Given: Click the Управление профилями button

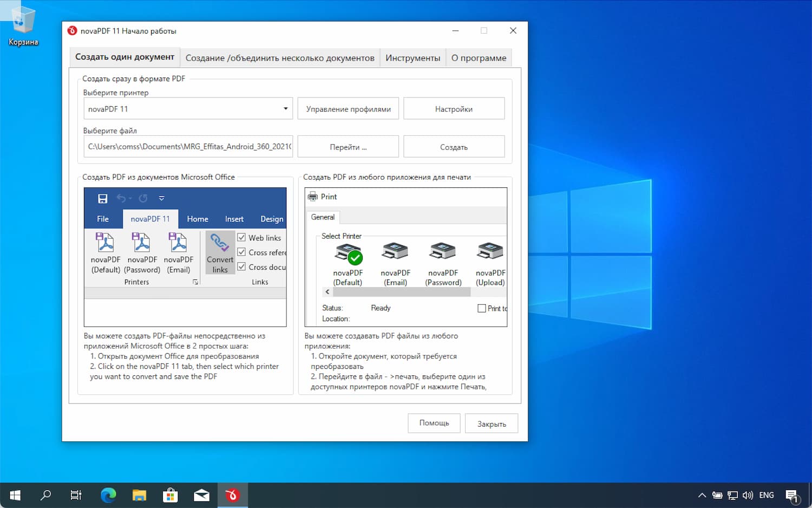Looking at the screenshot, I should coord(348,109).
